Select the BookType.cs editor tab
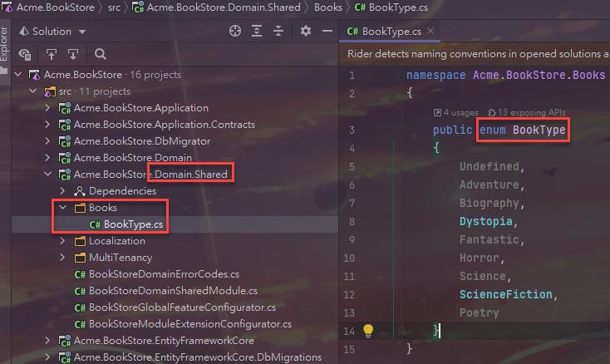The width and height of the screenshot is (610, 364). [x=386, y=32]
